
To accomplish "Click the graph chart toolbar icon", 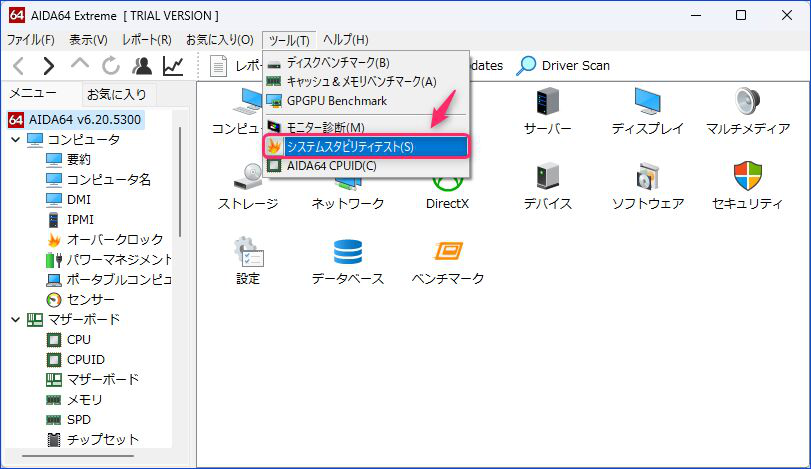I will (x=173, y=66).
